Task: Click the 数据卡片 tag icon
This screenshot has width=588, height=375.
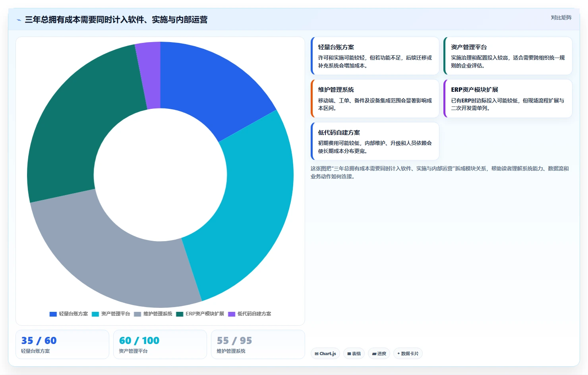Action: click(x=398, y=354)
